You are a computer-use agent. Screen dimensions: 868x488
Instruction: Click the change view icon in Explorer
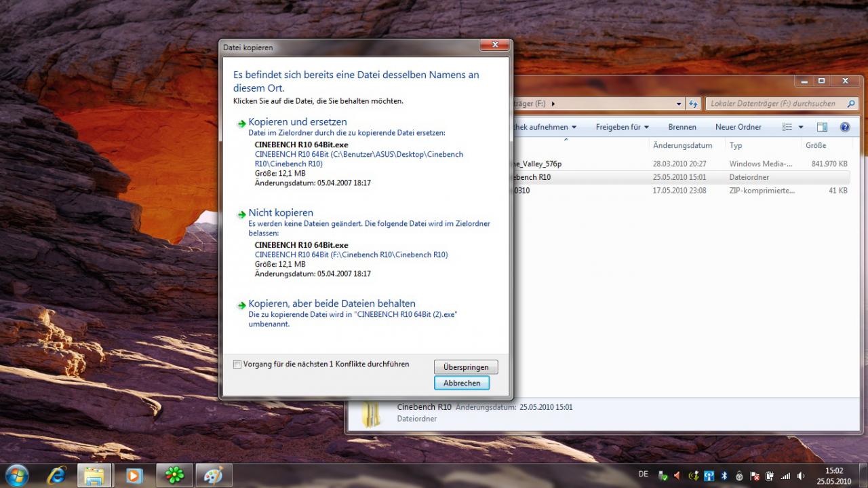787,127
